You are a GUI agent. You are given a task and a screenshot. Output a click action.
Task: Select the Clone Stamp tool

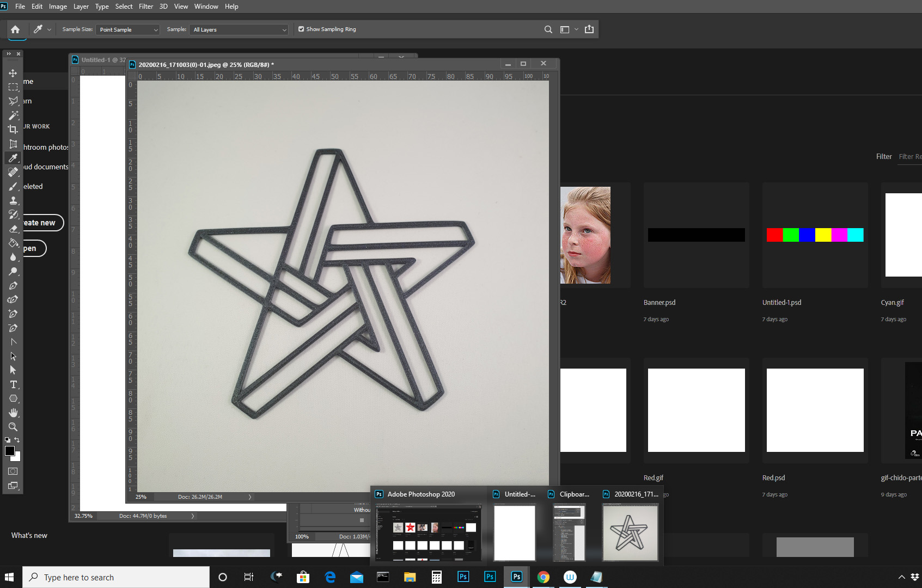coord(13,200)
